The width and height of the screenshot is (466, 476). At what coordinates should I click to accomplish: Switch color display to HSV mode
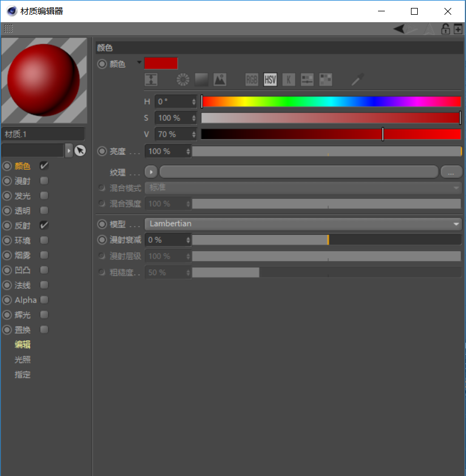click(x=270, y=79)
